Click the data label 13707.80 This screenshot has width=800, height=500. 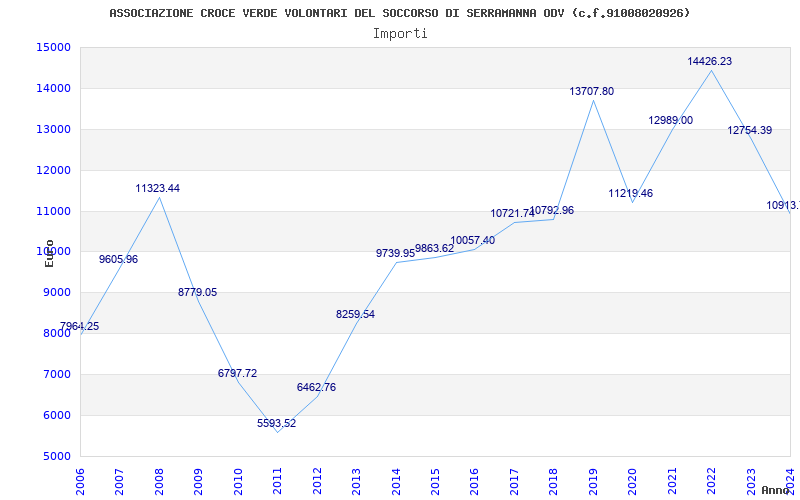[592, 91]
